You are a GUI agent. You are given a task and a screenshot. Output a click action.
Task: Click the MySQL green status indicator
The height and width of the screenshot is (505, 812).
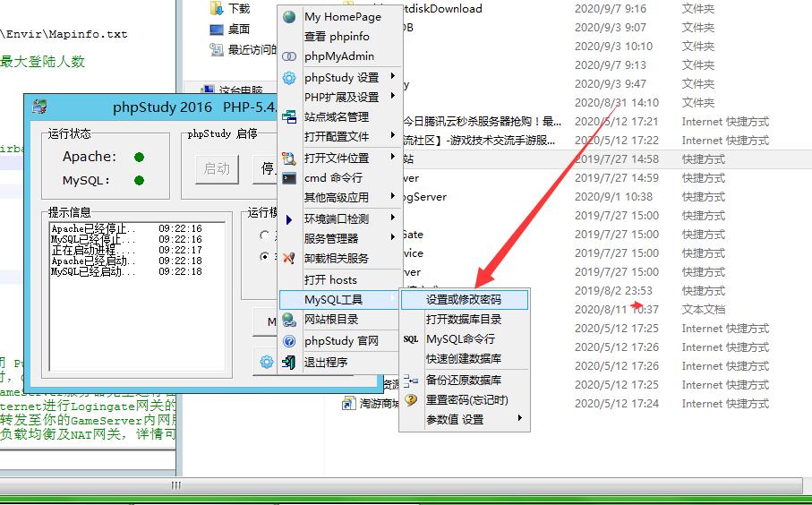coord(139,180)
